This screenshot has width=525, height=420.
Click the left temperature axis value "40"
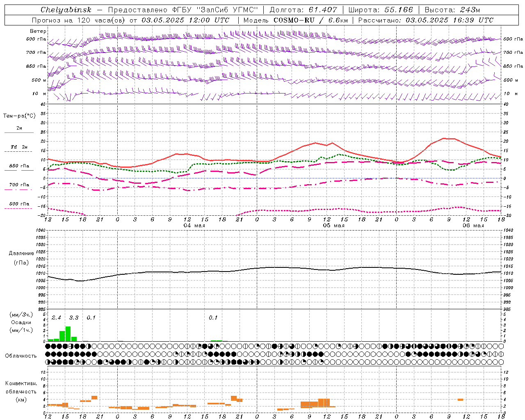[x=43, y=105]
